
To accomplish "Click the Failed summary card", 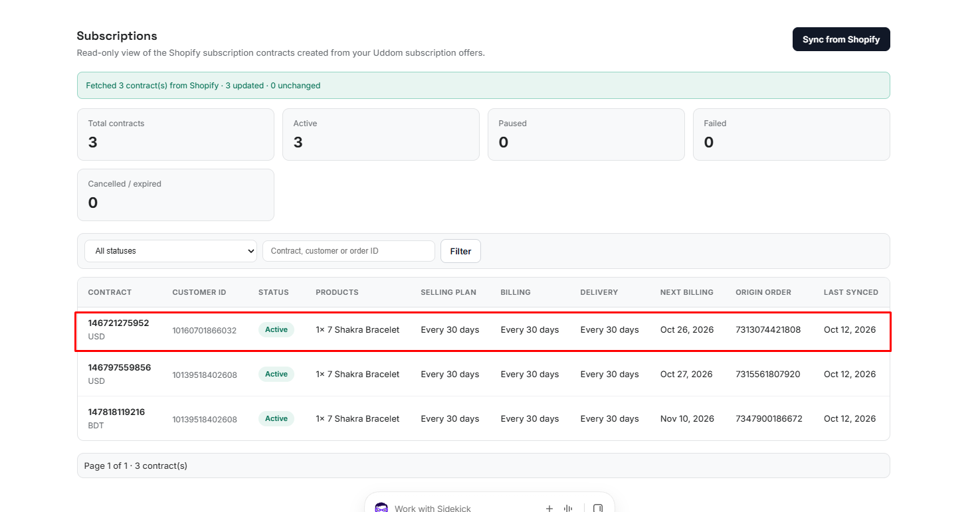I will pyautogui.click(x=791, y=135).
